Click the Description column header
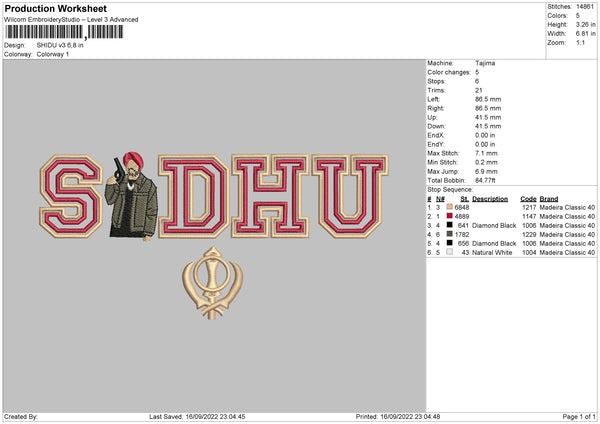The image size is (600, 424). tap(490, 199)
